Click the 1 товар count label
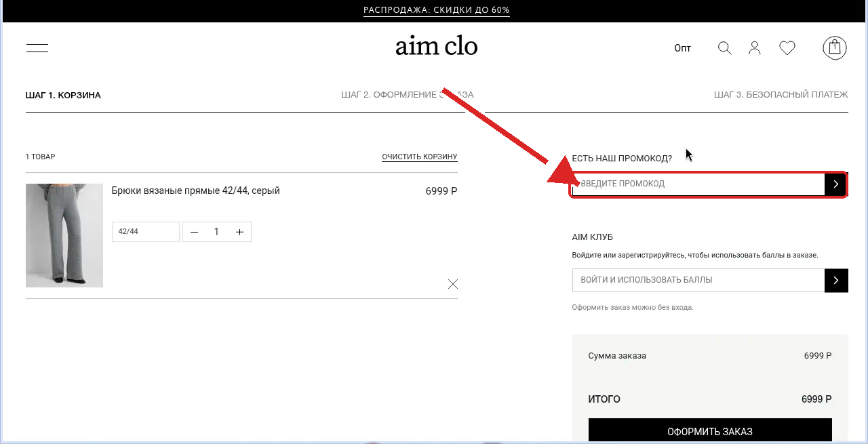This screenshot has height=444, width=868. 41,157
